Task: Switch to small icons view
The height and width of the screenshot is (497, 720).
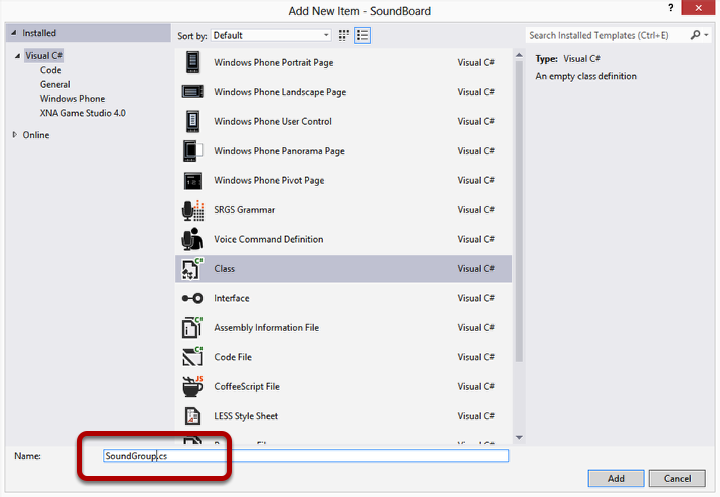Action: (343, 35)
